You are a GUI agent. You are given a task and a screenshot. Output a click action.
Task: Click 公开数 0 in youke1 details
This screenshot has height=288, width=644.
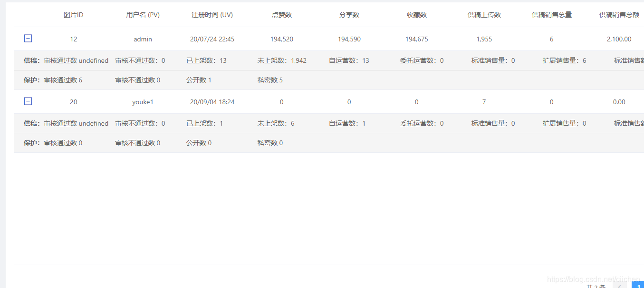199,143
